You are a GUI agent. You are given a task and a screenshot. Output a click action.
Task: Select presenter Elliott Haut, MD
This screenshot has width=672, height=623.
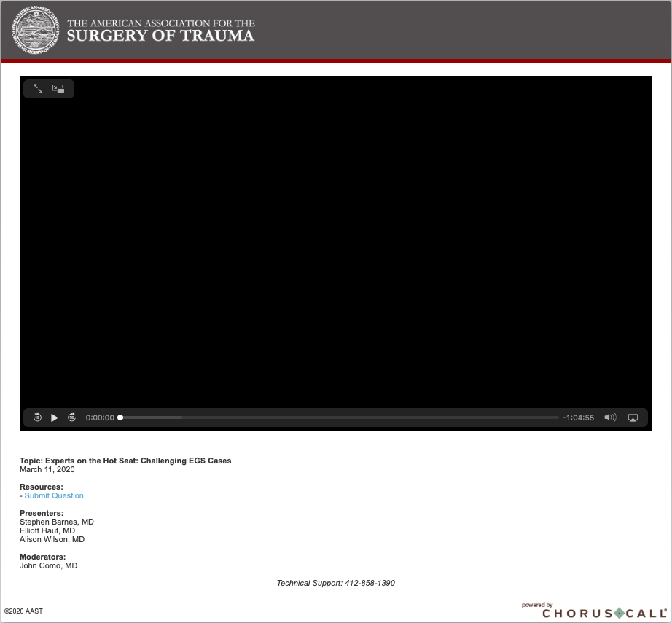coord(47,531)
